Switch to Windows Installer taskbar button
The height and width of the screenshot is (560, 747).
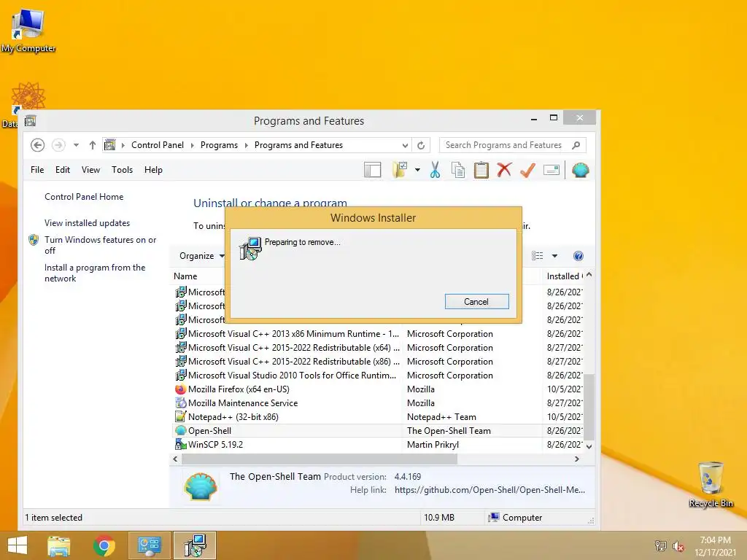pos(195,545)
